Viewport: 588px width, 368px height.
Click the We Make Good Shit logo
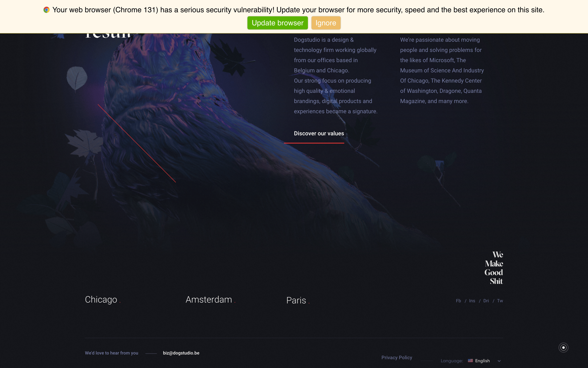[494, 268]
